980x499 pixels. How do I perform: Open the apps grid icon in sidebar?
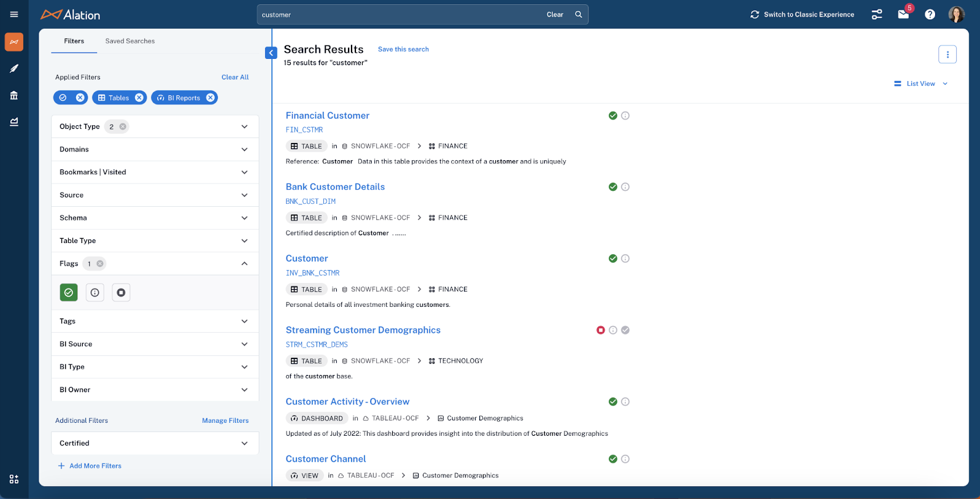coord(14,479)
